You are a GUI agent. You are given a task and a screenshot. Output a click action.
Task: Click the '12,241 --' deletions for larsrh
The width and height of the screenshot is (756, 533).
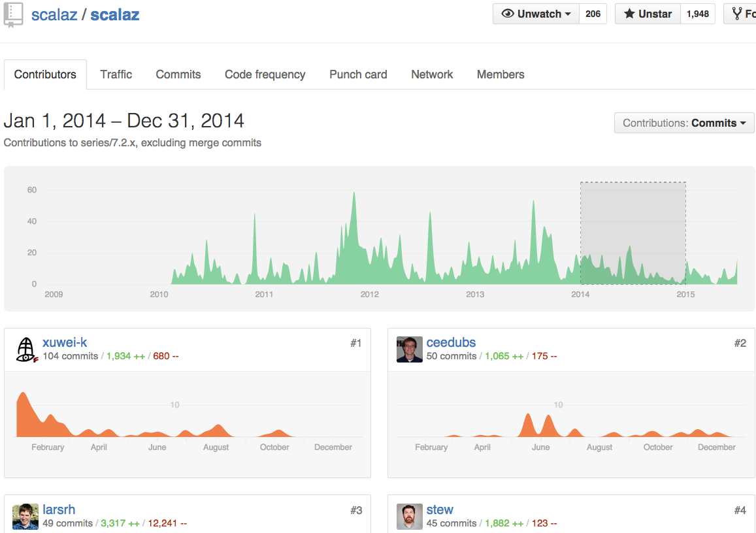click(x=167, y=523)
